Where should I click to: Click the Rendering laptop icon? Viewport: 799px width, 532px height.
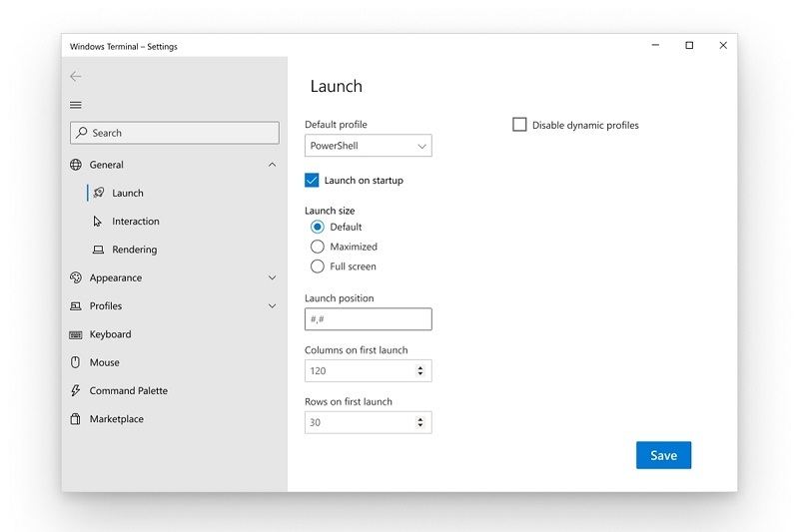[x=98, y=250]
